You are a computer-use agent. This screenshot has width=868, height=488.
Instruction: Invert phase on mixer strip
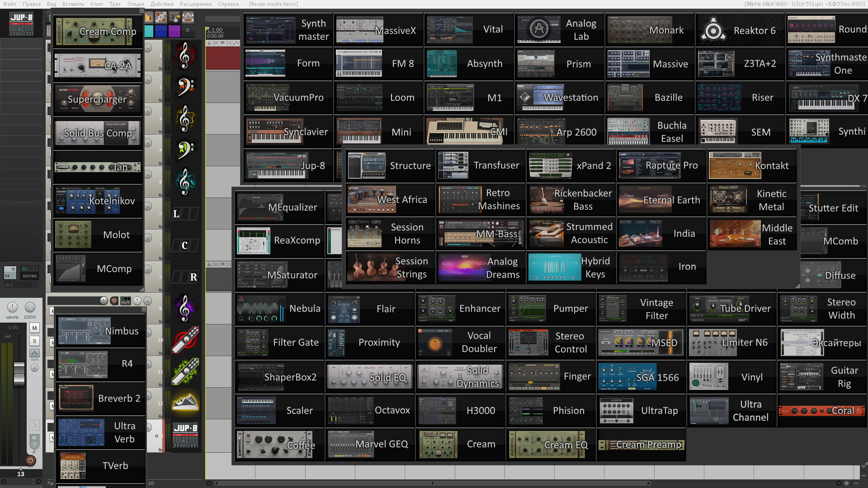tap(34, 368)
